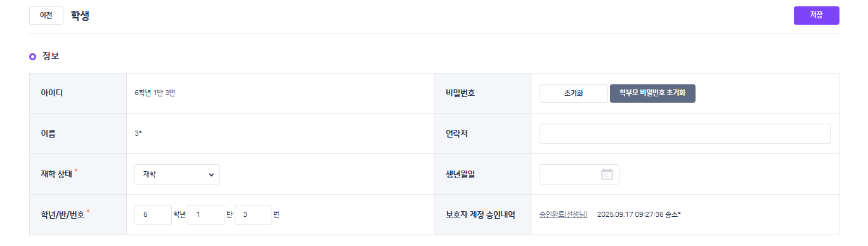This screenshot has height=246, width=868.
Task: Save changes with the 저장 button
Action: point(816,15)
